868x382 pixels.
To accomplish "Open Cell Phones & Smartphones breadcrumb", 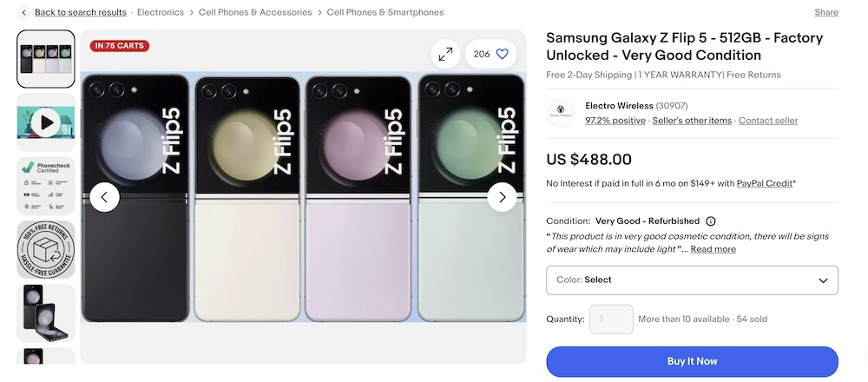I will point(385,13).
